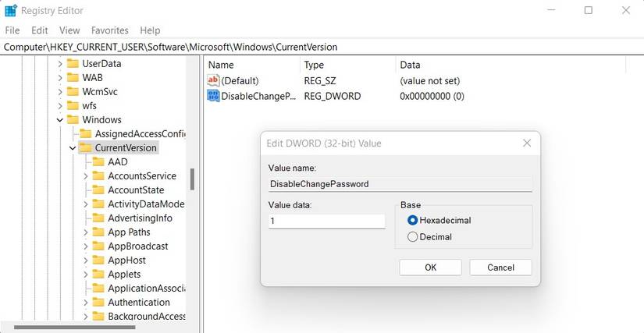Viewport: 644px width, 333px height.
Task: Open the Favorites menu
Action: coord(109,30)
